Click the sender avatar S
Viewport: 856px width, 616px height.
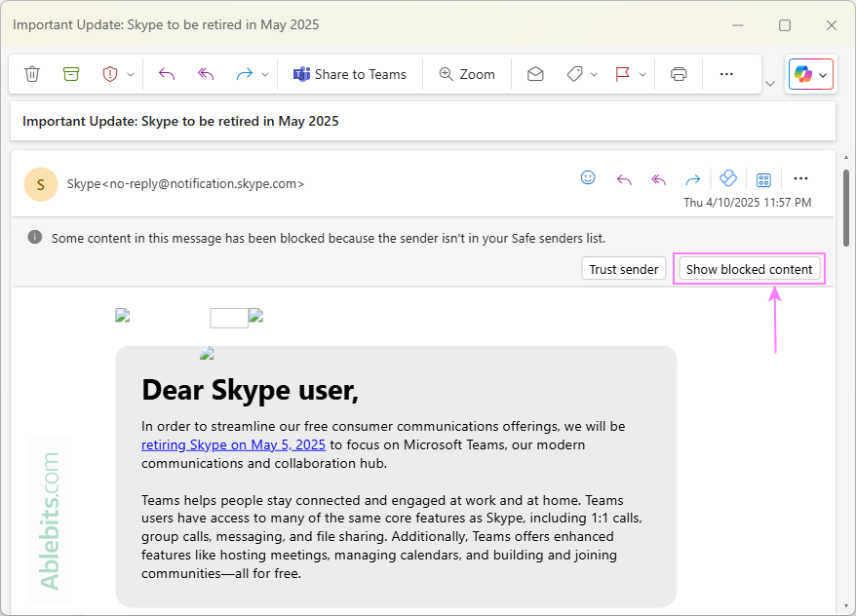point(41,184)
